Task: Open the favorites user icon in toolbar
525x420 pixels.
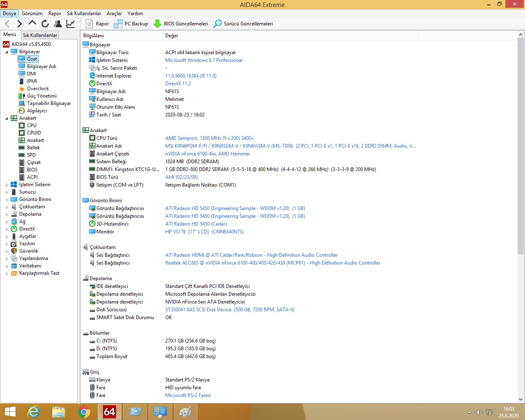Action: [x=58, y=24]
